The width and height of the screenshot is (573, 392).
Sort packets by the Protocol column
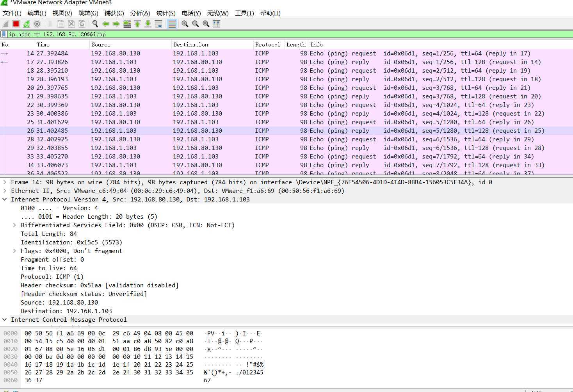(x=269, y=45)
